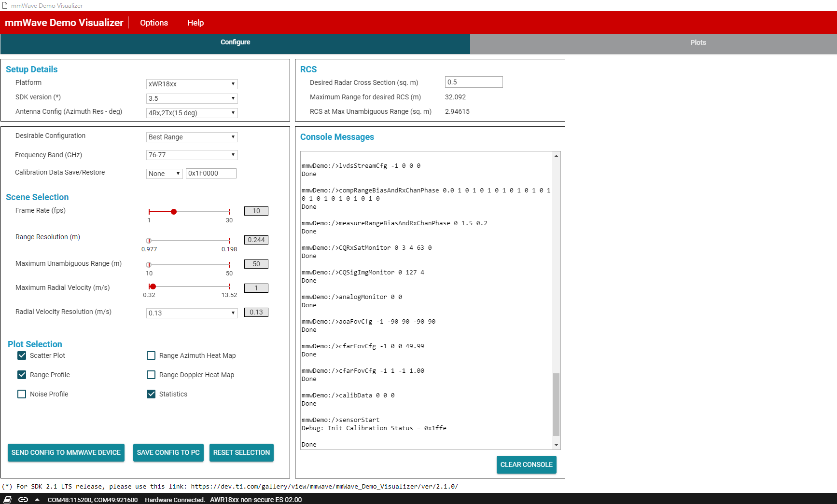This screenshot has height=504, width=837.
Task: Open the Platform dropdown
Action: pyautogui.click(x=191, y=83)
